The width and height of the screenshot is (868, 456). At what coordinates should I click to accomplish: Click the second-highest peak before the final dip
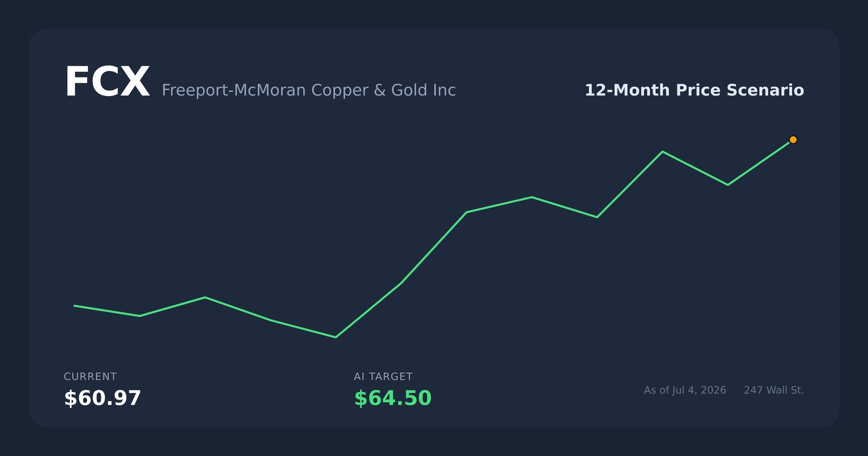tap(662, 151)
